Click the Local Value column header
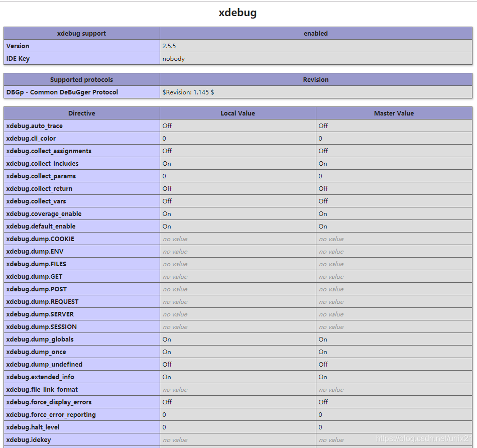Viewport: 477px width, 448px height. [x=238, y=113]
